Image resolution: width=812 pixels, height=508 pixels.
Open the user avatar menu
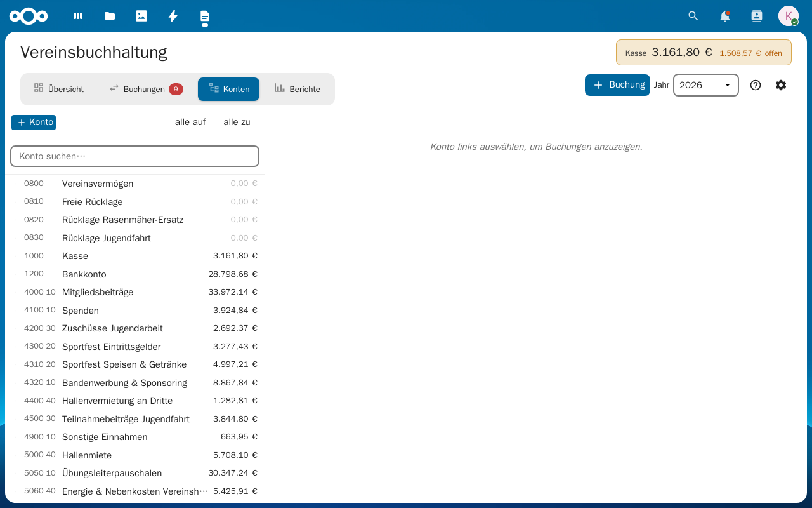[x=789, y=16]
